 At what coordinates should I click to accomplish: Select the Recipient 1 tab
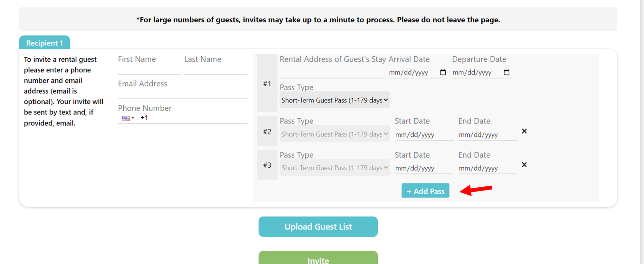(x=44, y=43)
